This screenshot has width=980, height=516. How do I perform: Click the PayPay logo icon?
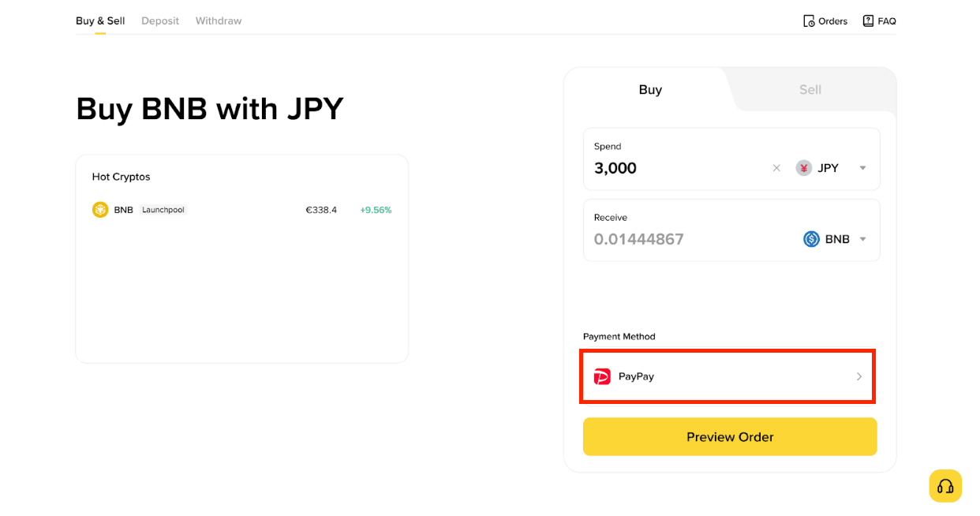click(602, 376)
